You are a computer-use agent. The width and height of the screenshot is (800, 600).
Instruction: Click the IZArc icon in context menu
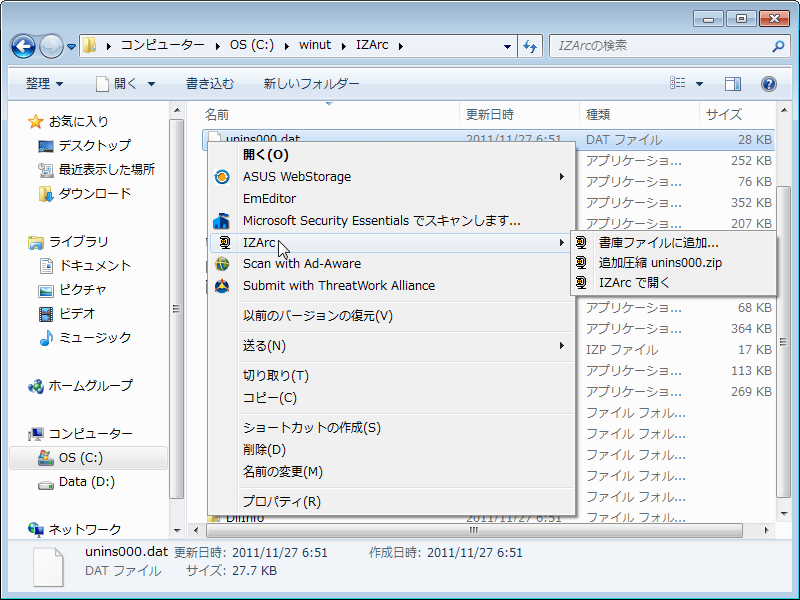coord(224,242)
